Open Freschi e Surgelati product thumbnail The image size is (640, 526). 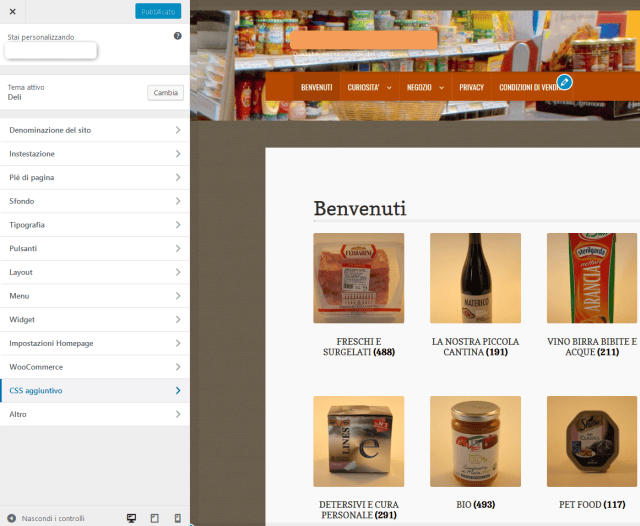359,278
